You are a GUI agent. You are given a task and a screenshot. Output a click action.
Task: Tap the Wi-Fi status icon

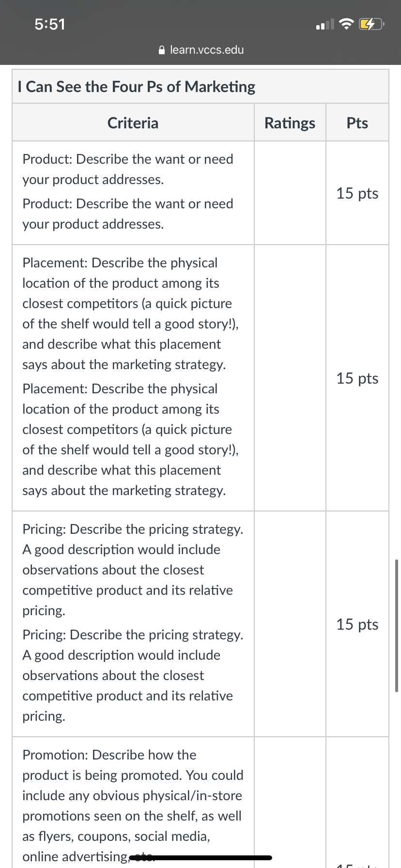pyautogui.click(x=346, y=24)
